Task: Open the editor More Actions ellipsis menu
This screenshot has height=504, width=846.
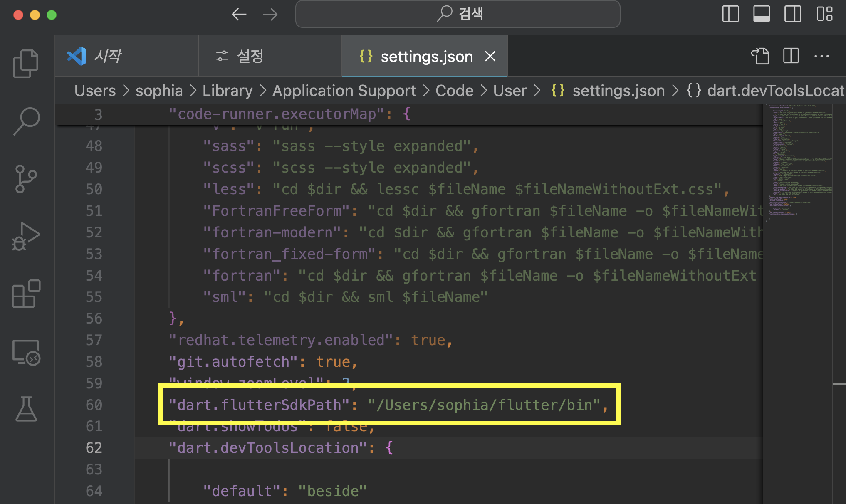Action: (821, 56)
